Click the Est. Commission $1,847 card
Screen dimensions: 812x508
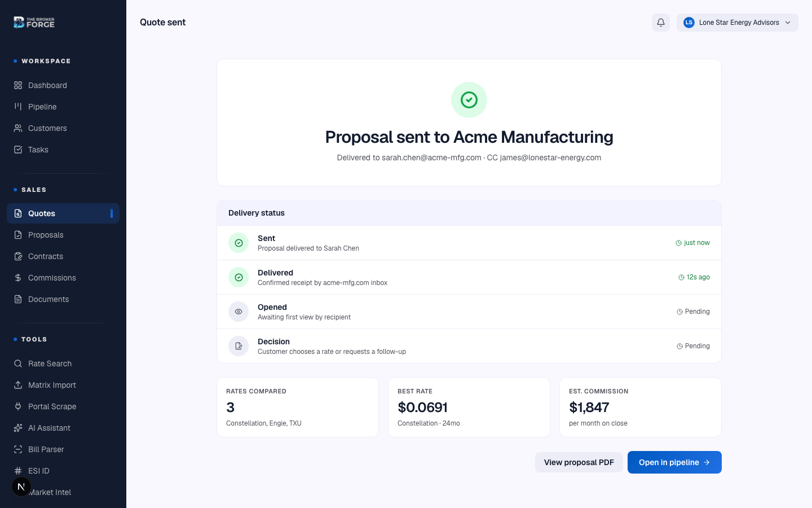[641, 407]
